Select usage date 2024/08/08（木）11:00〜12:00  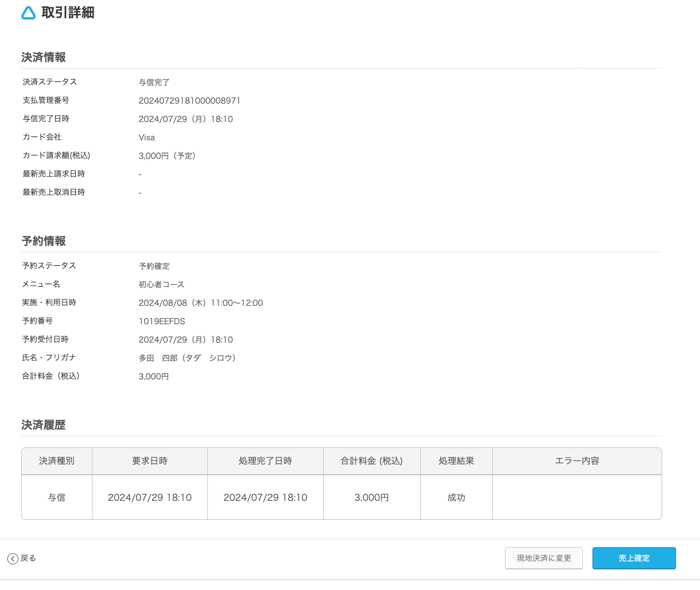tap(201, 303)
